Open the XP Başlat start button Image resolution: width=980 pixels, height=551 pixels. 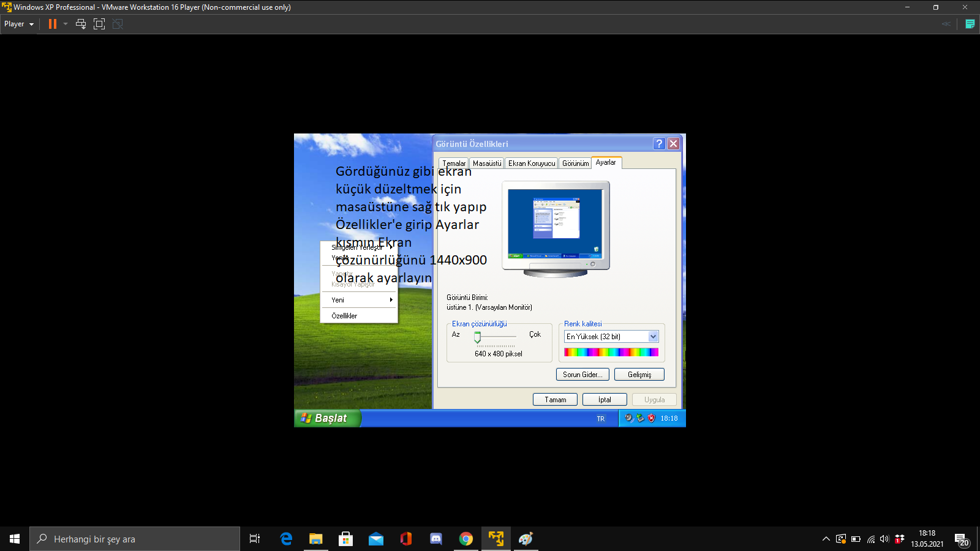[328, 418]
